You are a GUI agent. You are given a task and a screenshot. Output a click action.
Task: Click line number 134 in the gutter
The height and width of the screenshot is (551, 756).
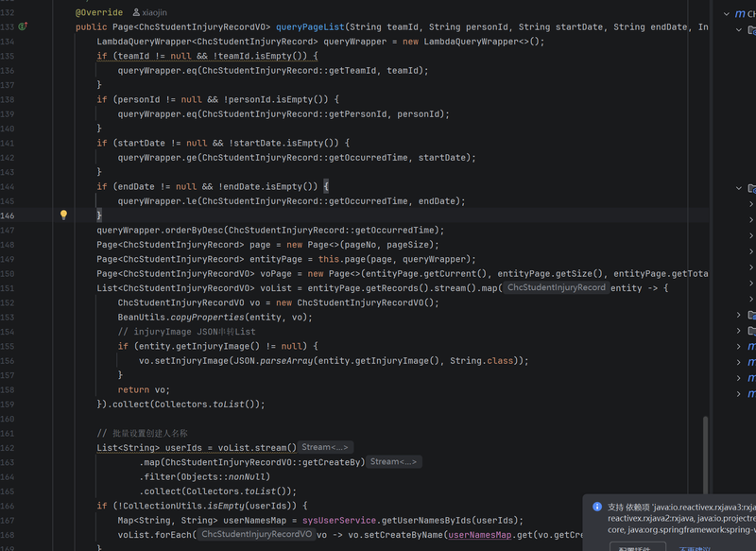(8, 42)
